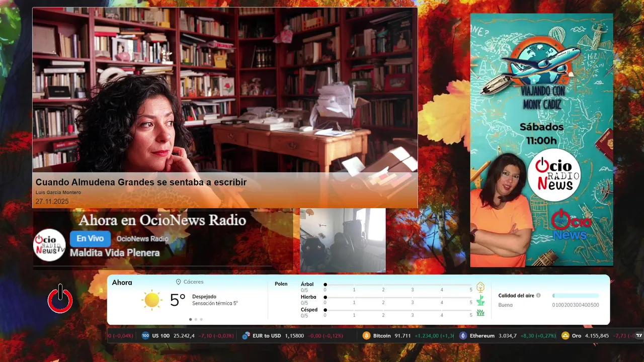Click the OcioNews Radio station label
644x362 pixels.
point(142,239)
